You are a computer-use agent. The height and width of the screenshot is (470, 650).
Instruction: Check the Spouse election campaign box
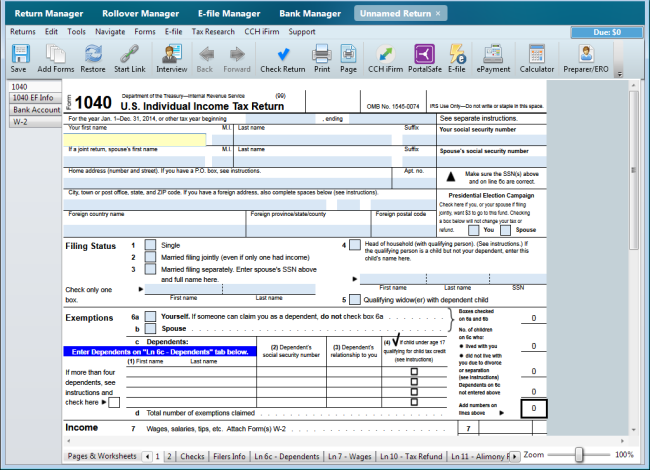click(505, 230)
